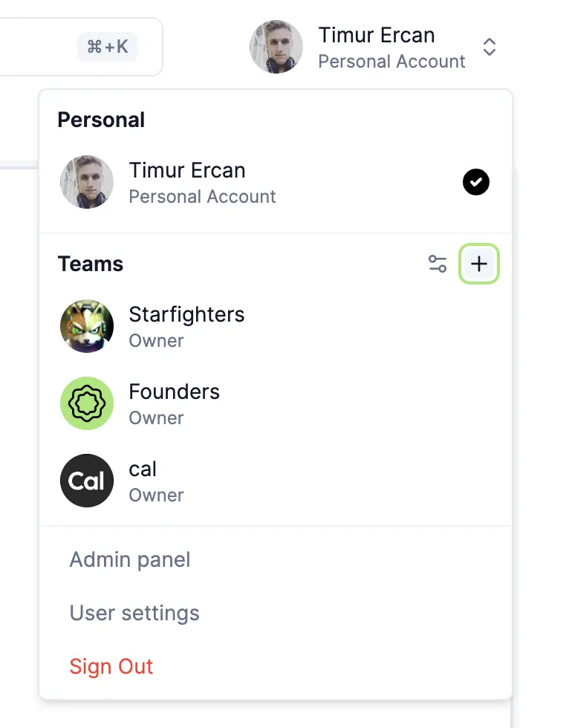Screen dimensions: 569x728
Task: Go to User settings
Action: pos(134,613)
